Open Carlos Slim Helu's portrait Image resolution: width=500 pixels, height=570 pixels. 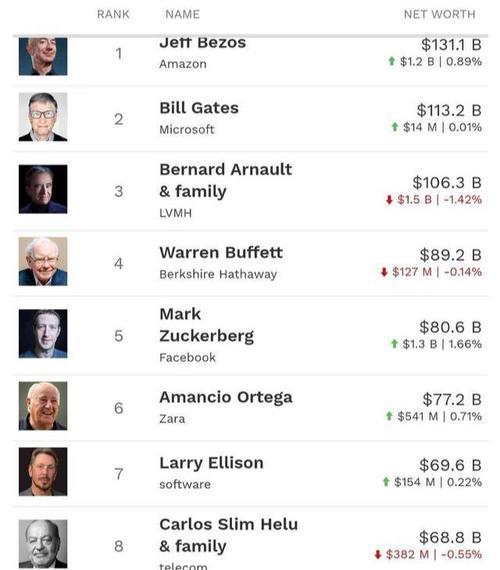tap(43, 544)
